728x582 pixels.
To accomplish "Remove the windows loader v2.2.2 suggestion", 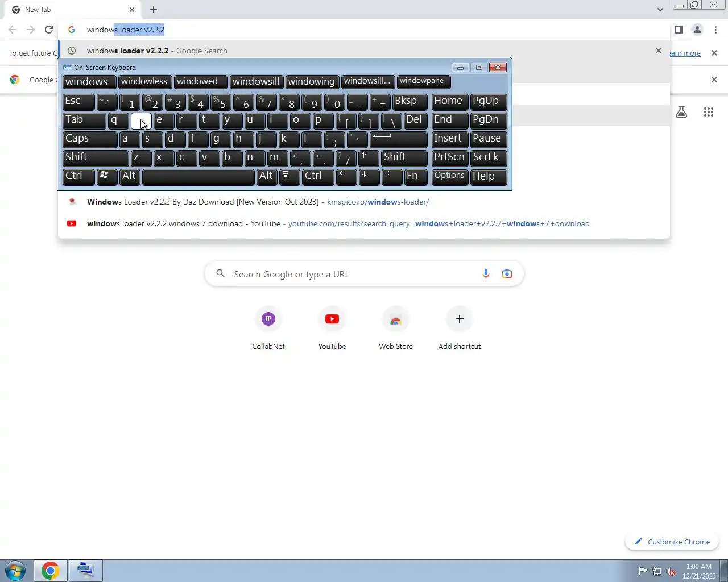I will (659, 51).
